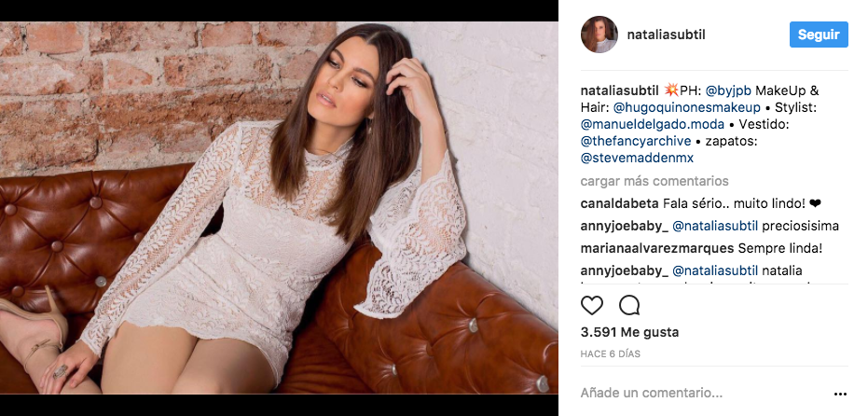Open the nataliasubtil username in the header

666,35
